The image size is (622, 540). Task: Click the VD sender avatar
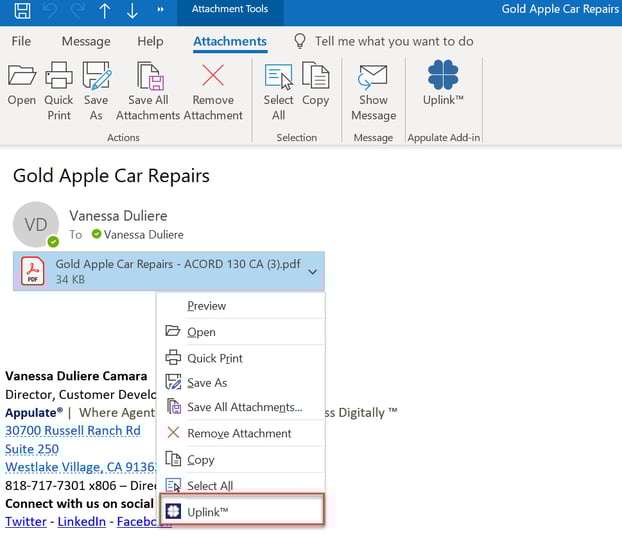pyautogui.click(x=36, y=225)
